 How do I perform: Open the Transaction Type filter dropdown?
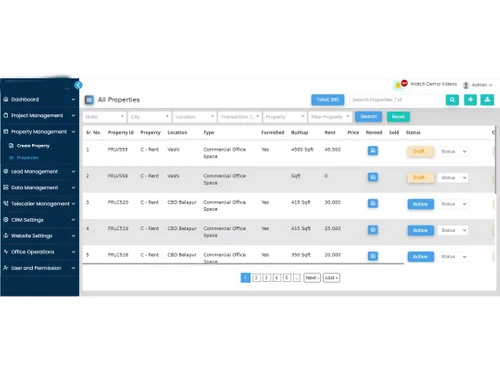239,117
